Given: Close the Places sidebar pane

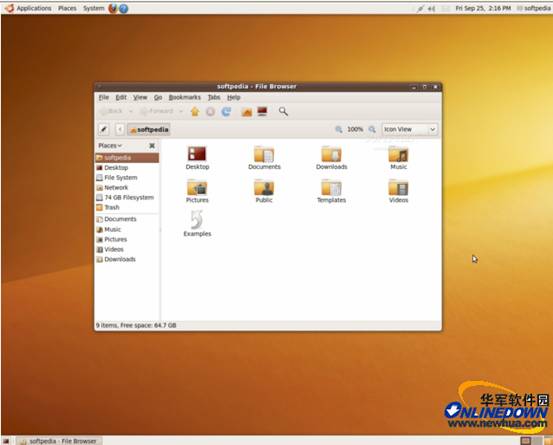Looking at the screenshot, I should point(152,146).
